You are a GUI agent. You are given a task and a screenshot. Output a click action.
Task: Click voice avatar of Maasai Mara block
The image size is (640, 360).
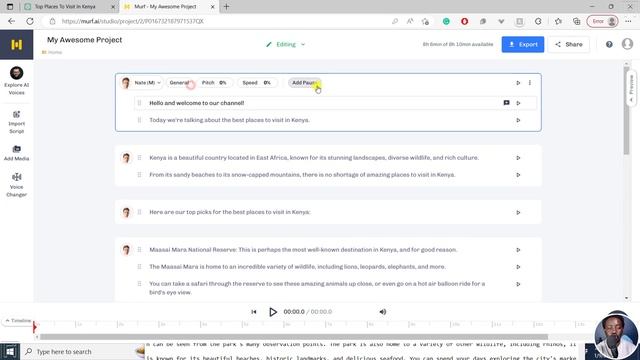click(x=126, y=250)
